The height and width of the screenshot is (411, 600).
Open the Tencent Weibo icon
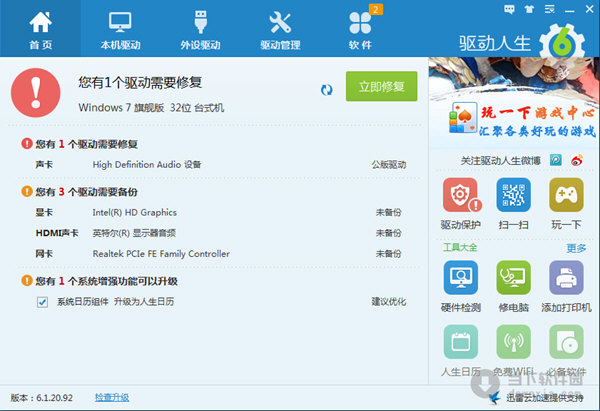pos(556,160)
